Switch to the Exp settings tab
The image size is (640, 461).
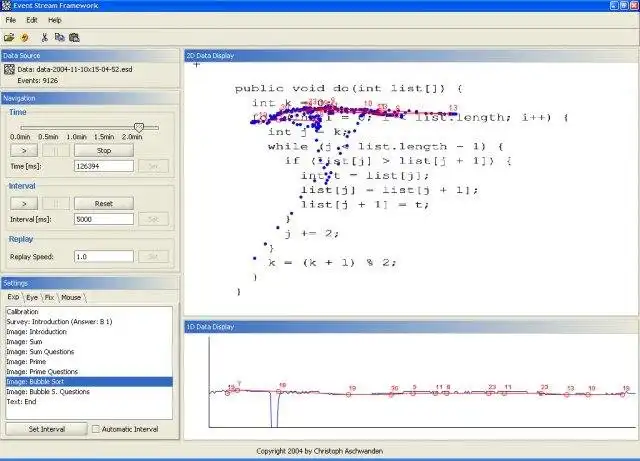13,297
